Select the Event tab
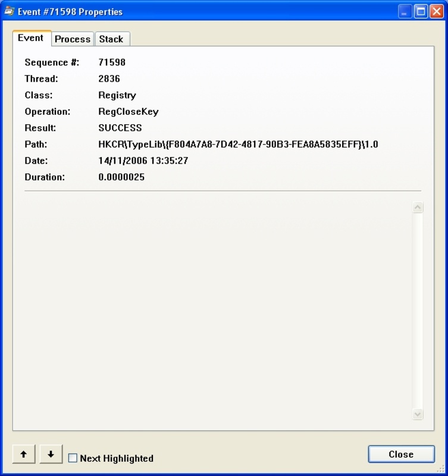The height and width of the screenshot is (476, 448). click(32, 38)
